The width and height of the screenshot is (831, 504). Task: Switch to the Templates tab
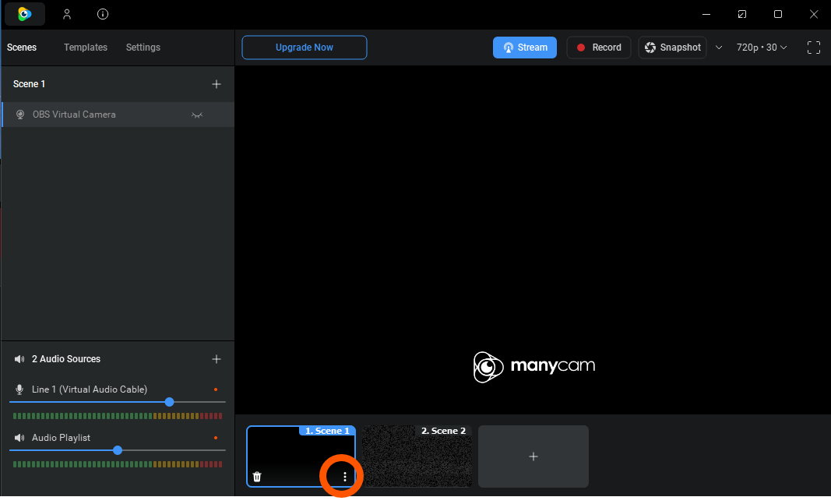coord(86,48)
